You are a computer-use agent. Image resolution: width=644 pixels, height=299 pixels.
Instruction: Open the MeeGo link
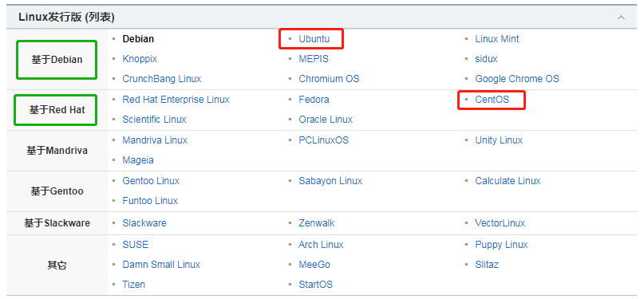click(314, 265)
